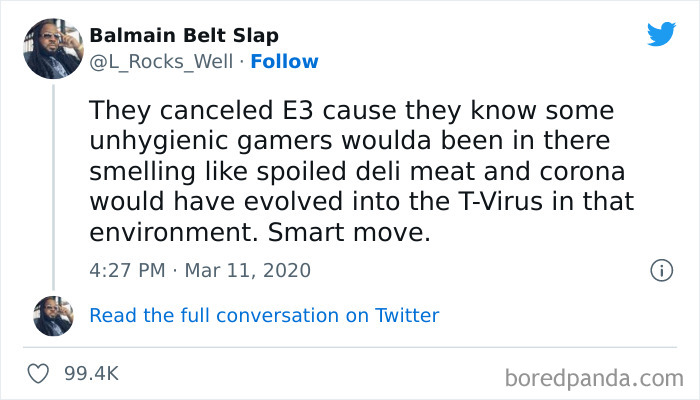Click the small avatar beside conversation link
The height and width of the screenshot is (400, 700).
(x=53, y=315)
